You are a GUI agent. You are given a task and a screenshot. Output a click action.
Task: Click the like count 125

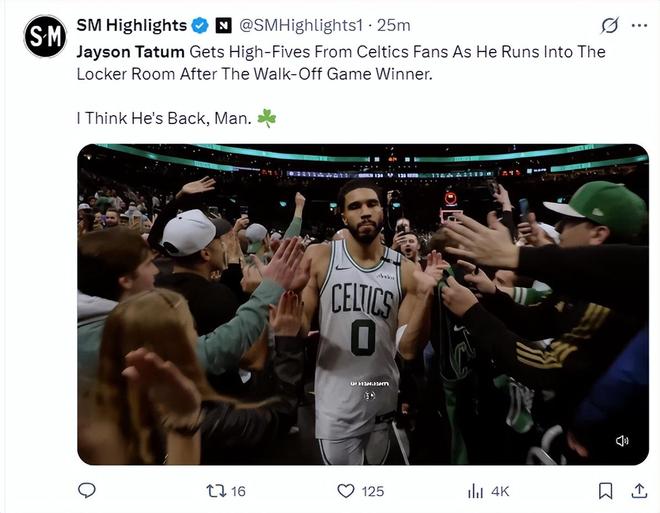tap(373, 491)
